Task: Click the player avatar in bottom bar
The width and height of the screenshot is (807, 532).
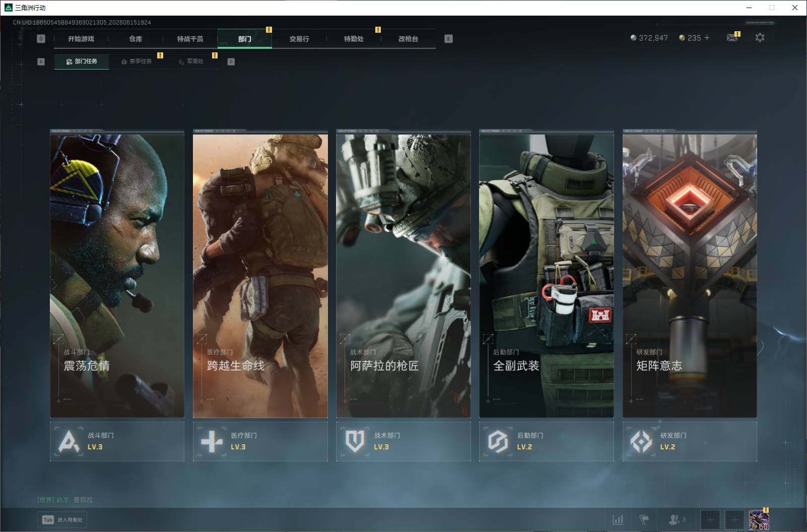Action: pos(759,519)
